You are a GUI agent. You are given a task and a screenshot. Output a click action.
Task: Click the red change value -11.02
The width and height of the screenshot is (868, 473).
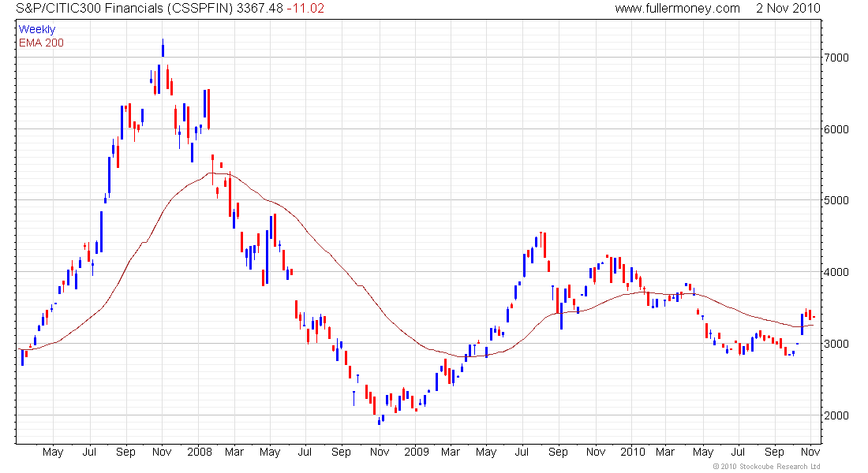[x=305, y=9]
